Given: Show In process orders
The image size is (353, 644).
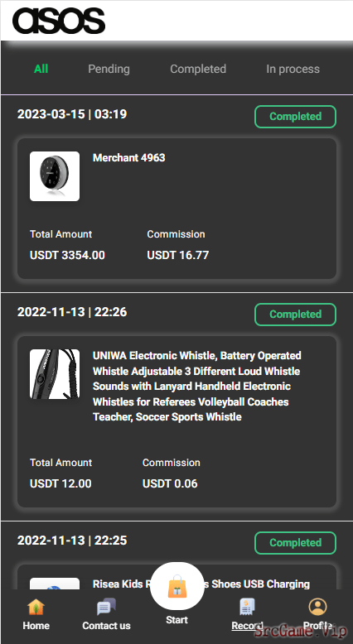Looking at the screenshot, I should click(x=293, y=69).
